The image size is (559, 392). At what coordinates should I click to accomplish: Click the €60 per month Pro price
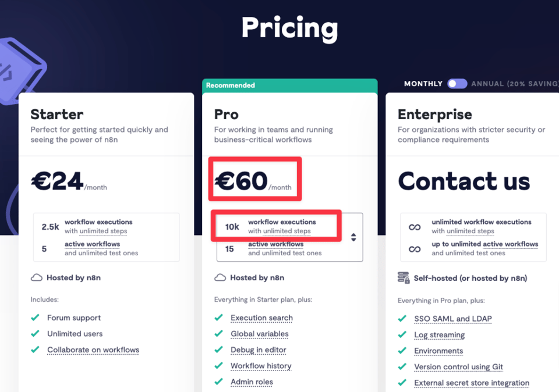click(253, 181)
